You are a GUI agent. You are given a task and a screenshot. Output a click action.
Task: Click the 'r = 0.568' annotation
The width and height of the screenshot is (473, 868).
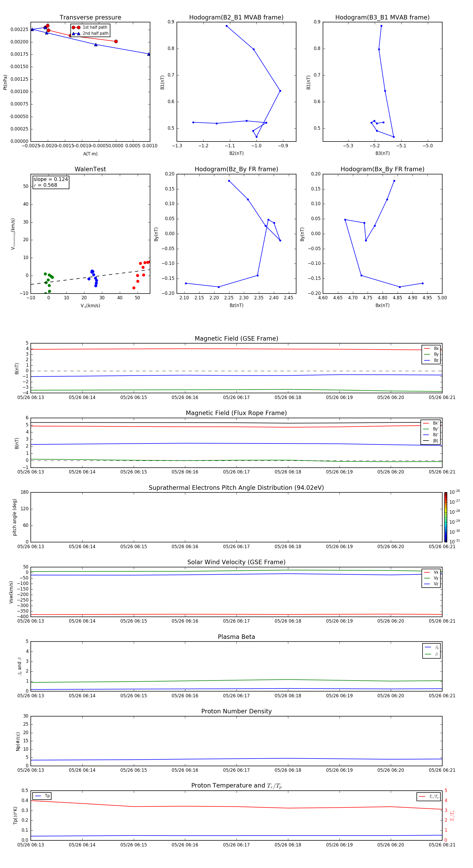pyautogui.click(x=45, y=185)
